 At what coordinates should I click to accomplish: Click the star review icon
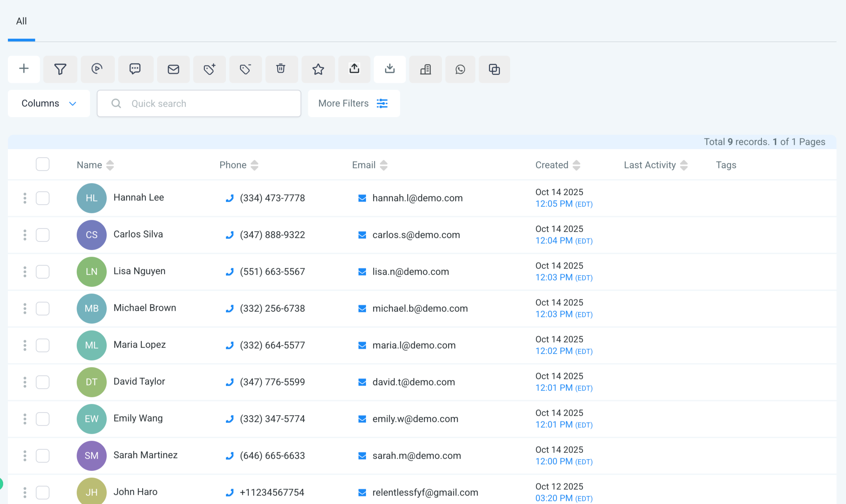click(x=318, y=69)
